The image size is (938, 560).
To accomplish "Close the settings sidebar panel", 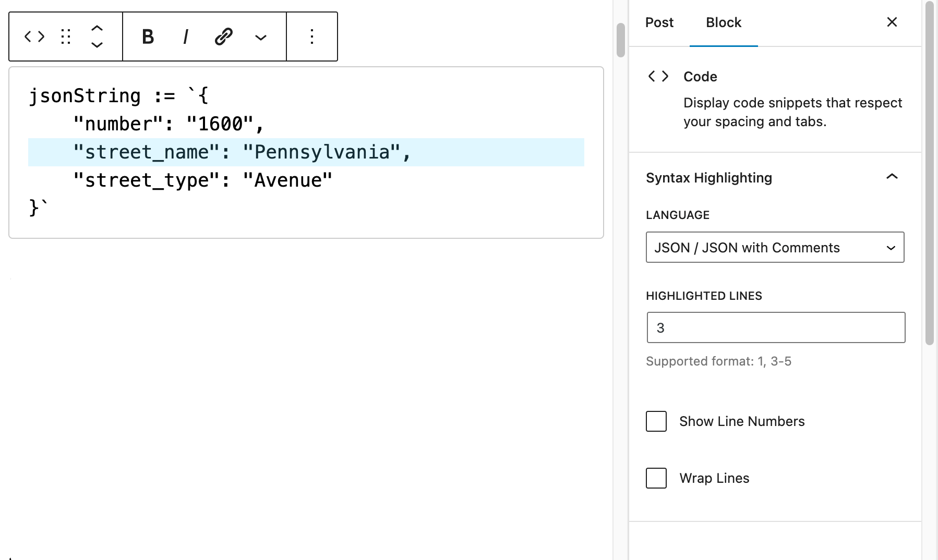I will (x=892, y=22).
